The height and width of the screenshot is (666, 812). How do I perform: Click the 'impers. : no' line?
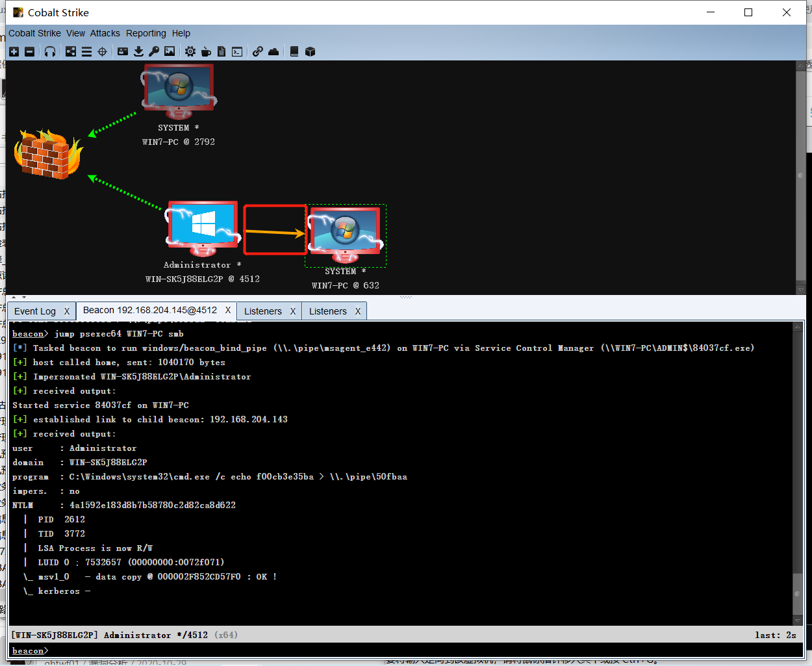[x=46, y=491]
